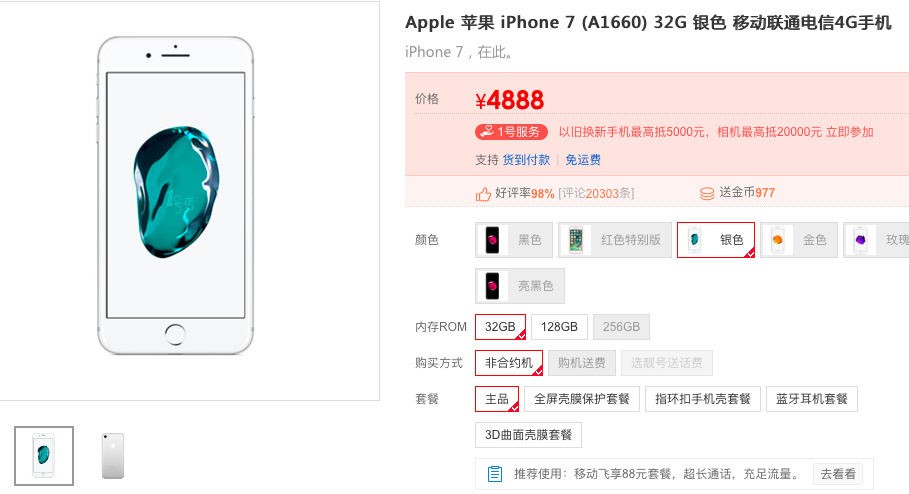Select the 3D曲面壳膜套餐 package
The width and height of the screenshot is (909, 494).
(528, 435)
